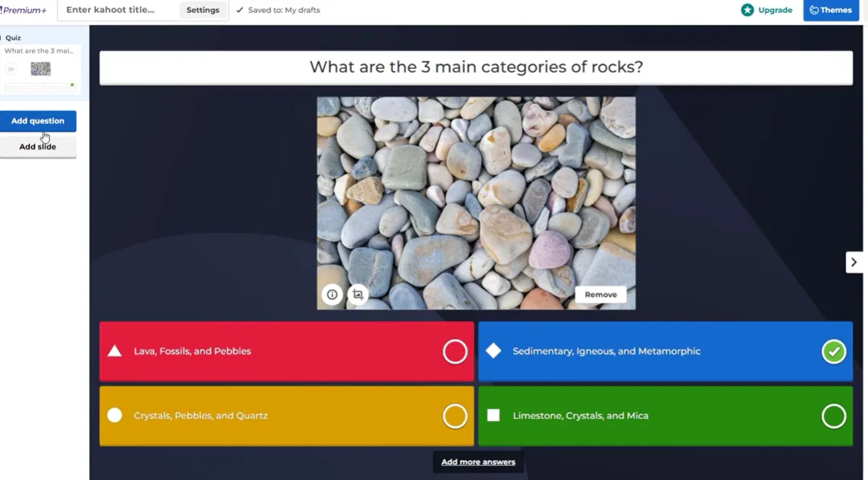Open kahoot Settings
This screenshot has height=480, width=868.
(x=203, y=10)
